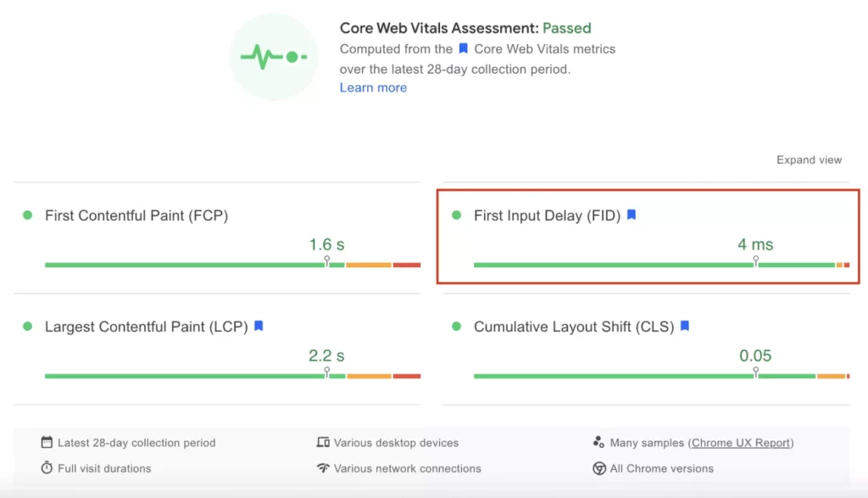Click the bookmark icon next to First Input Delay

click(x=631, y=215)
